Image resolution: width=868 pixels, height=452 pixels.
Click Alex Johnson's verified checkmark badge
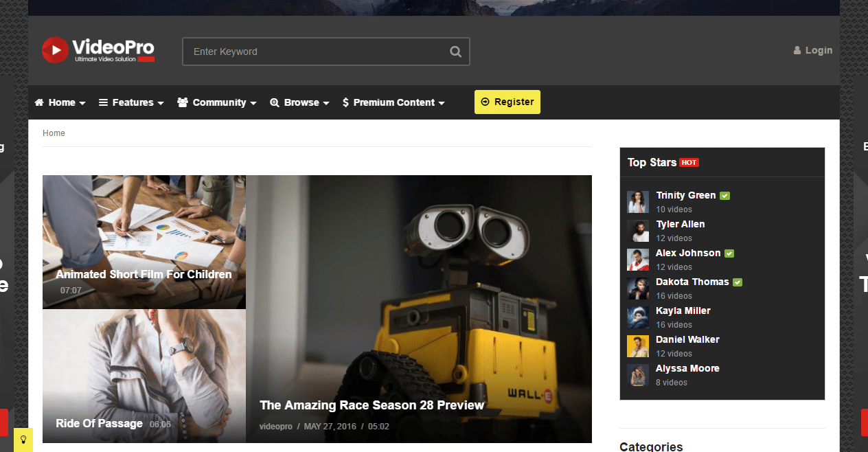tap(729, 253)
